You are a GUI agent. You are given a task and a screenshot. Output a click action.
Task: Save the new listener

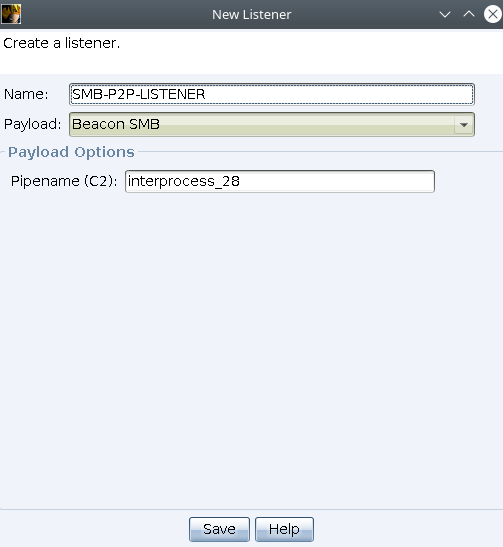(219, 529)
